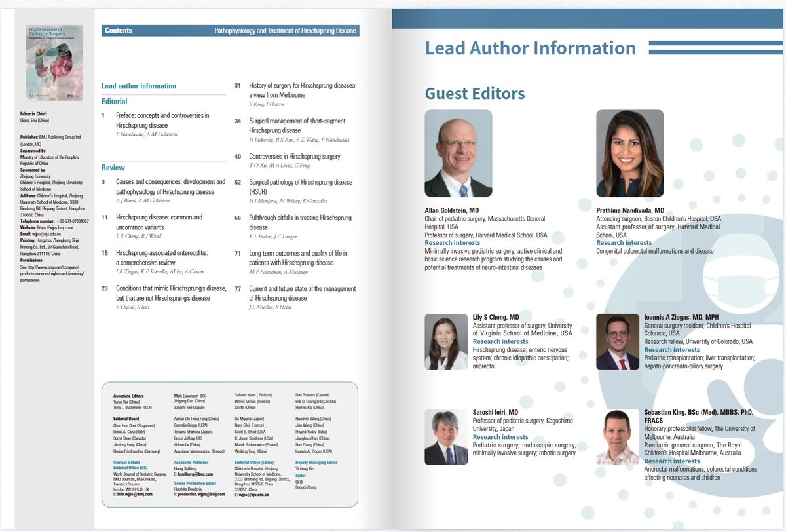Click the info.wjps@bmj.com email address

pos(135,494)
